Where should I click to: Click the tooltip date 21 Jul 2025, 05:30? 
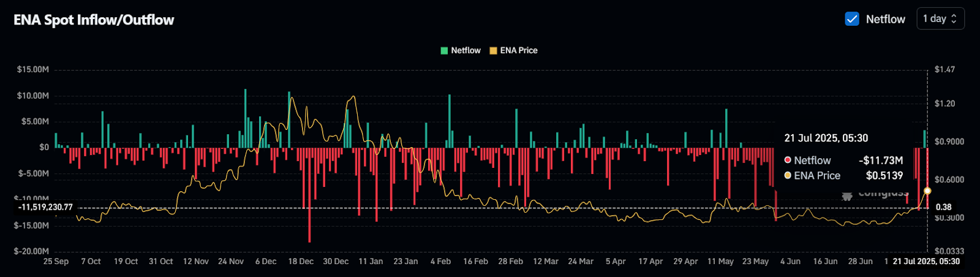pyautogui.click(x=826, y=138)
